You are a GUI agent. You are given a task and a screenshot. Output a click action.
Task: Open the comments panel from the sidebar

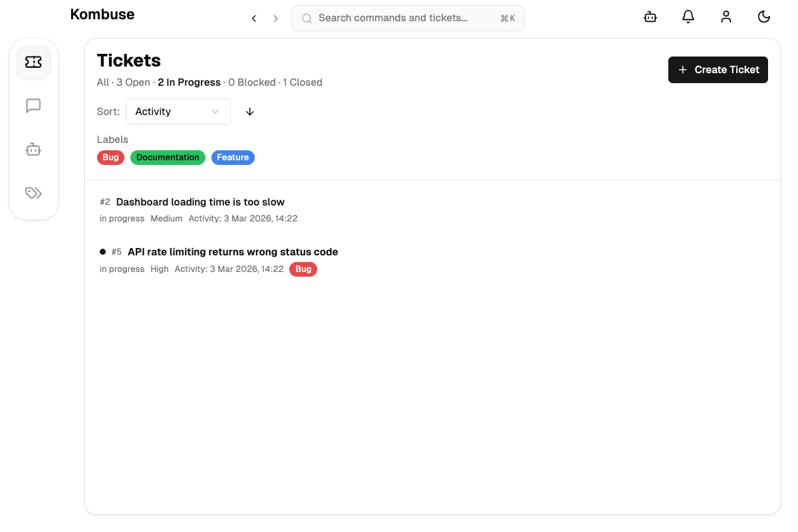(33, 105)
